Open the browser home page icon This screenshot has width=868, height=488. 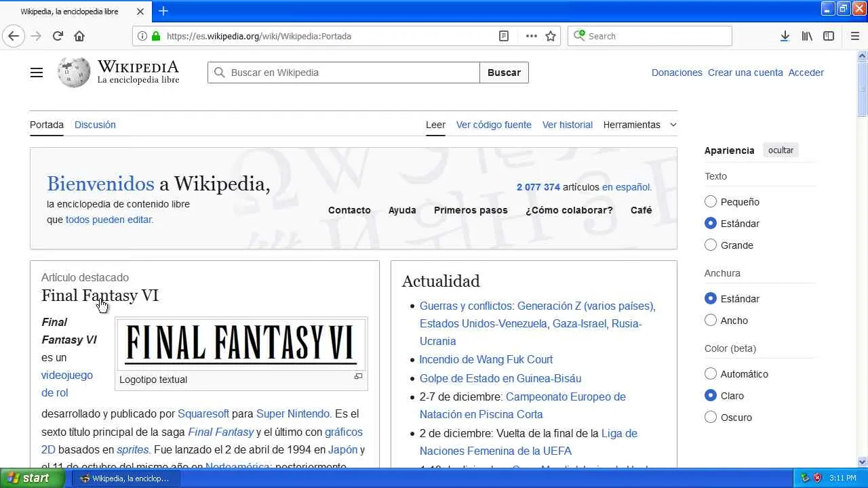pyautogui.click(x=79, y=36)
